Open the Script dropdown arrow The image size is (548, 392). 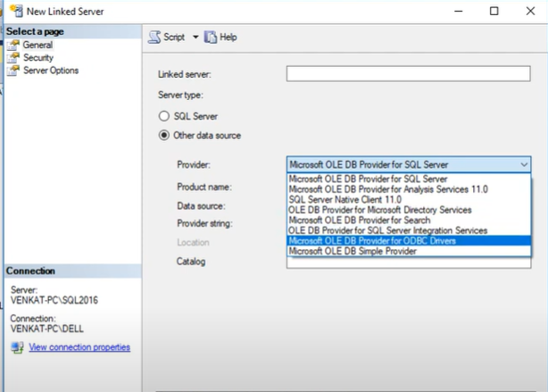[195, 38]
